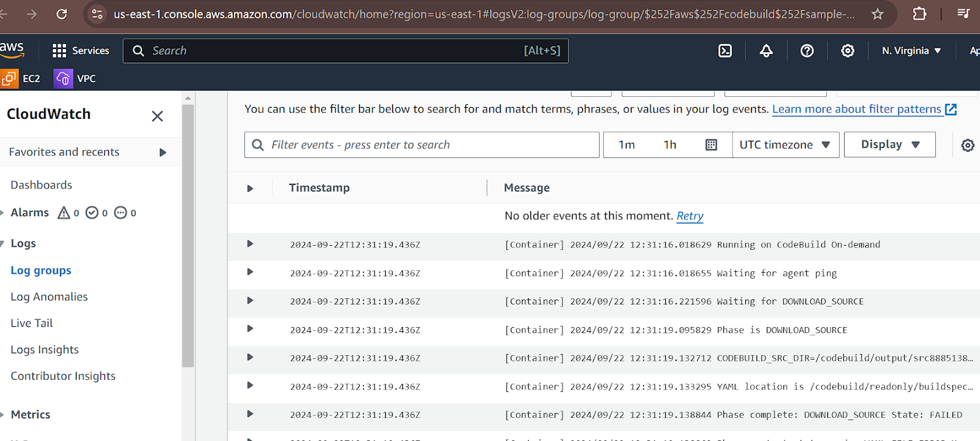Expand the 'Phase complete: DOWNLOAD_SOURCE' event
This screenshot has width=980, height=441.
click(250, 414)
